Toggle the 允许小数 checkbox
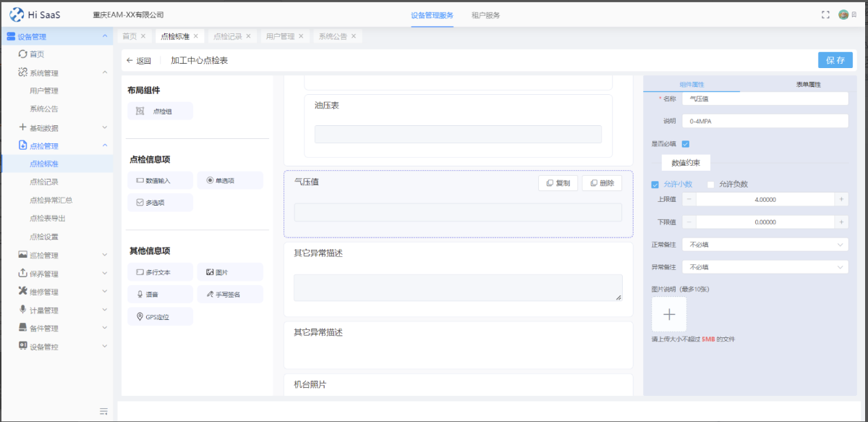The height and width of the screenshot is (422, 868). pos(655,184)
